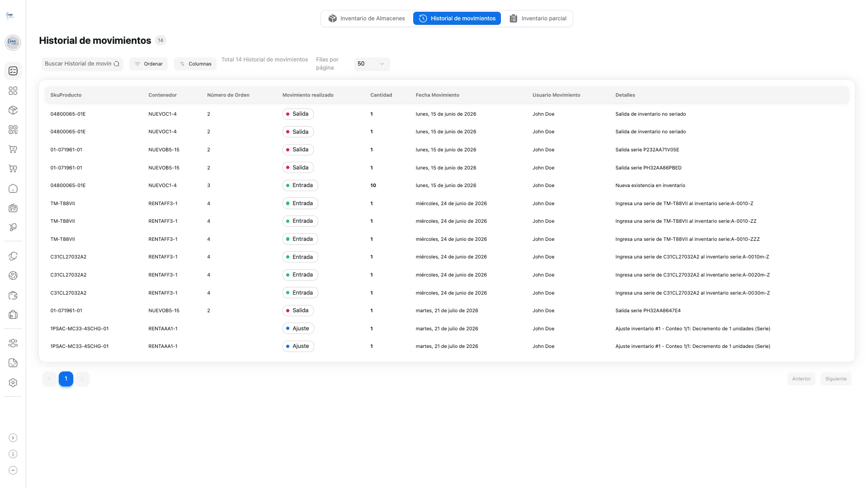The image size is (868, 488).
Task: Click the Usuario Movimiento column header
Action: coord(556,95)
